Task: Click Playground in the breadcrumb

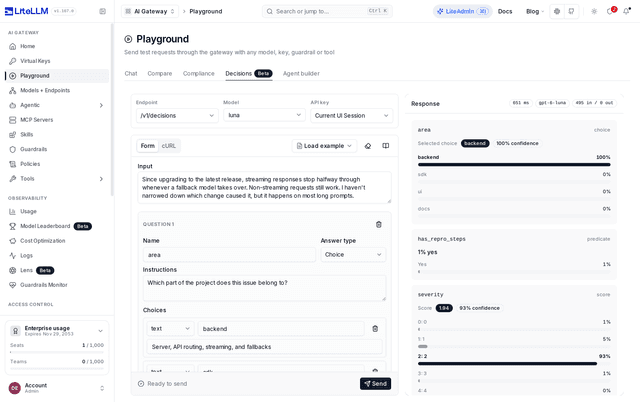Action: 206,11
